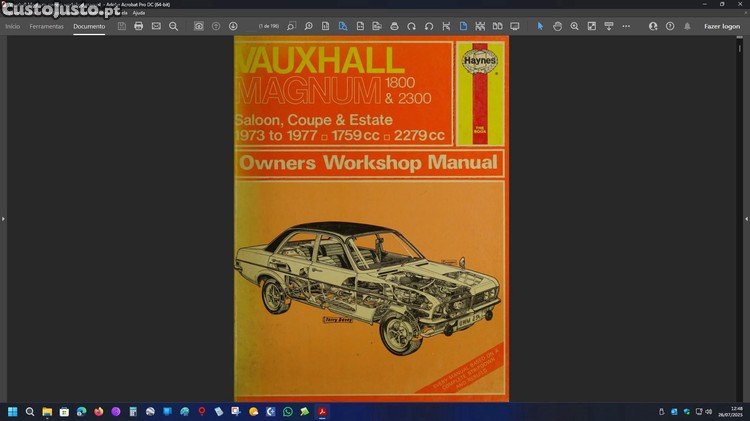
Task: Toggle full screen reading mode
Action: 515,26
